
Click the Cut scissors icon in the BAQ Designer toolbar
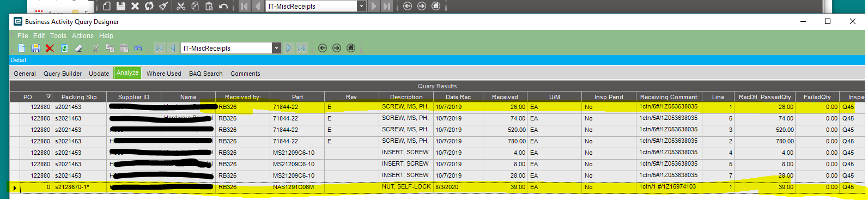tap(95, 48)
